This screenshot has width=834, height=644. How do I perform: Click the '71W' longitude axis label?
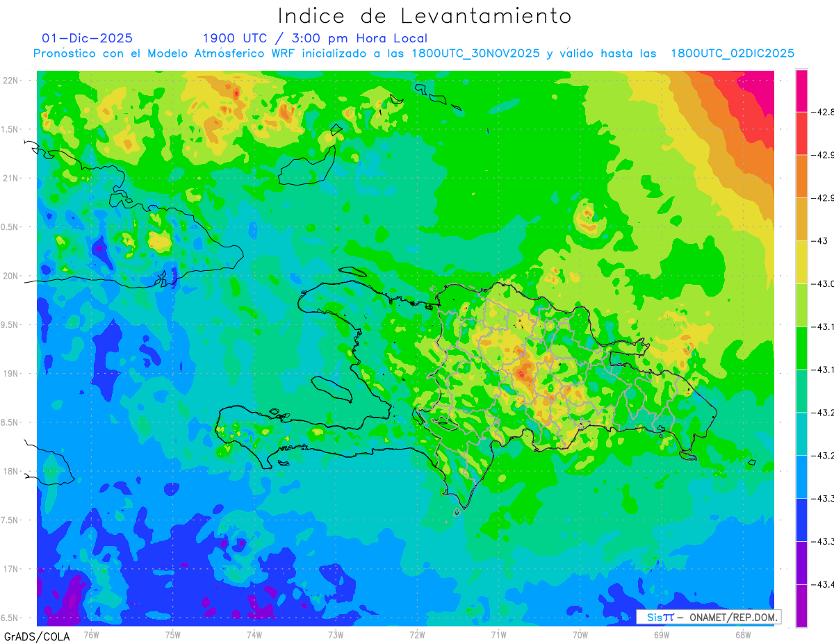point(498,634)
